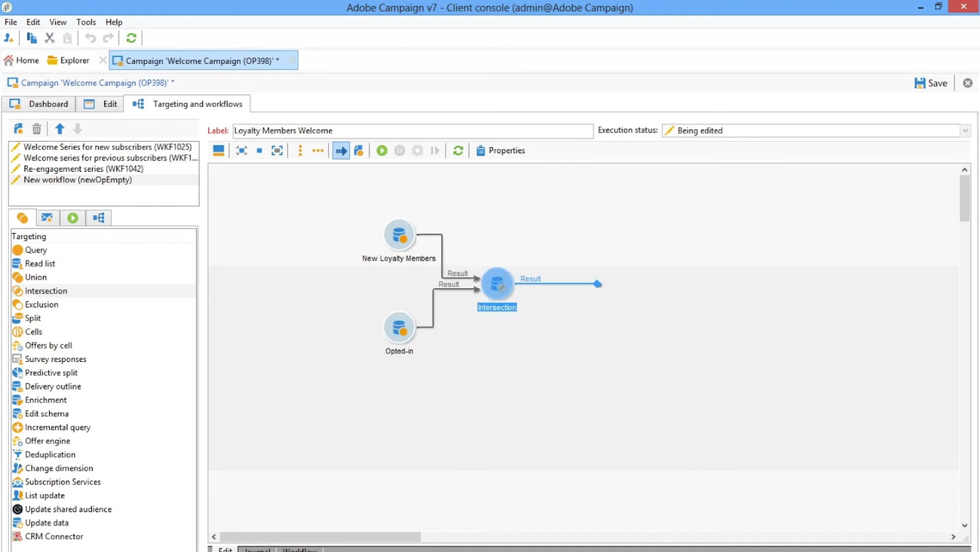Switch to the Explorer tab

coord(68,60)
